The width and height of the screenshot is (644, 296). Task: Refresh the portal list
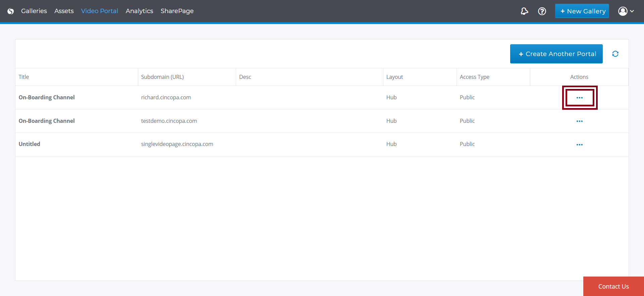coord(615,54)
